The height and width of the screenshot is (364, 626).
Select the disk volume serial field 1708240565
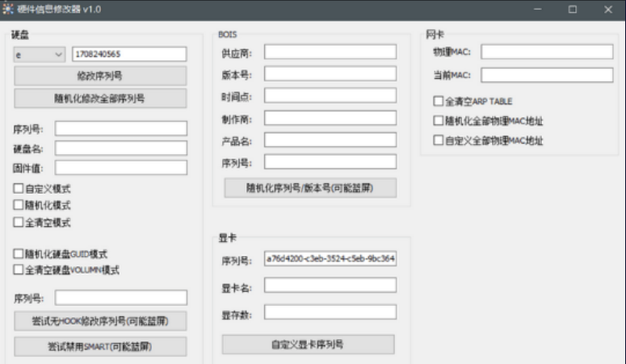point(129,54)
